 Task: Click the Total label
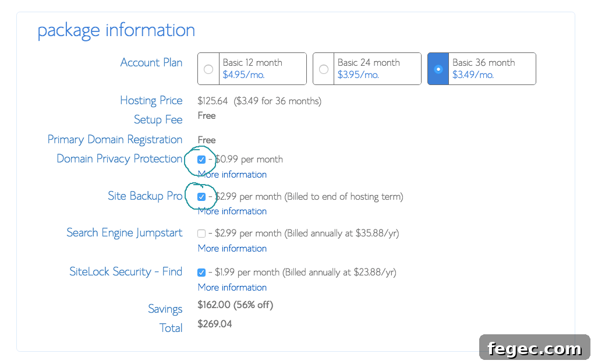tap(171, 328)
